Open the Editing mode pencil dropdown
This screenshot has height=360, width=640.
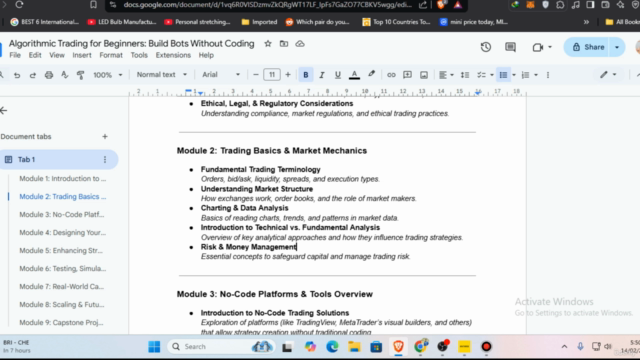(x=608, y=75)
